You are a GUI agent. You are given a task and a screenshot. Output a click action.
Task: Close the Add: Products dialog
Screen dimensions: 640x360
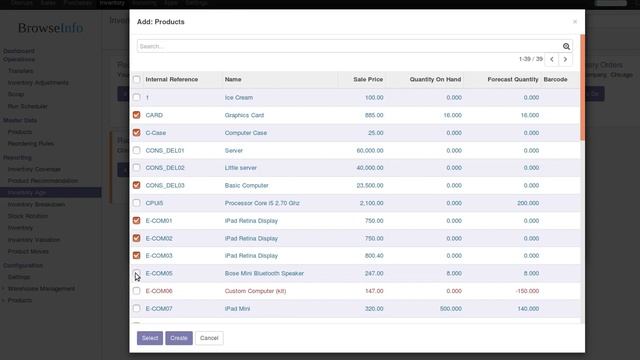pyautogui.click(x=575, y=22)
